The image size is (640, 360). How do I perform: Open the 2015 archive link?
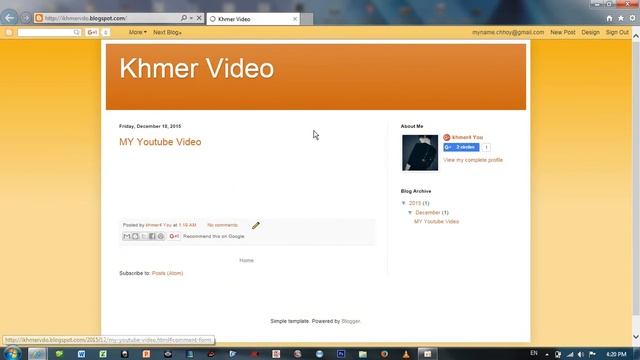(x=415, y=203)
